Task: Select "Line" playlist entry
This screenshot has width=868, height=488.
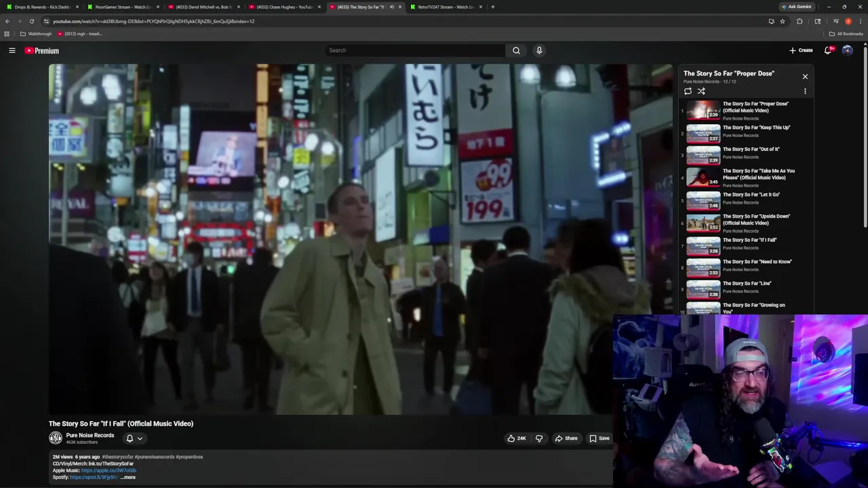Action: tap(746, 289)
